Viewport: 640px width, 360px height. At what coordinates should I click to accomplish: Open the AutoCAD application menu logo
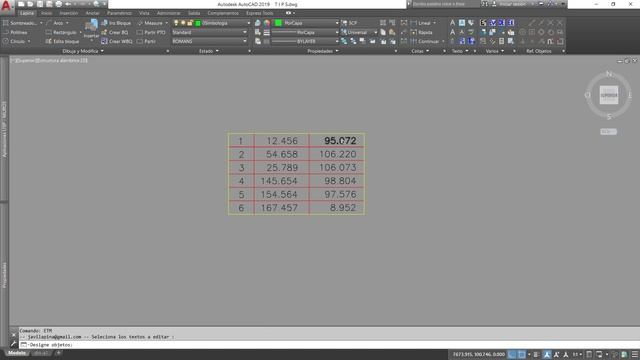[6, 5]
